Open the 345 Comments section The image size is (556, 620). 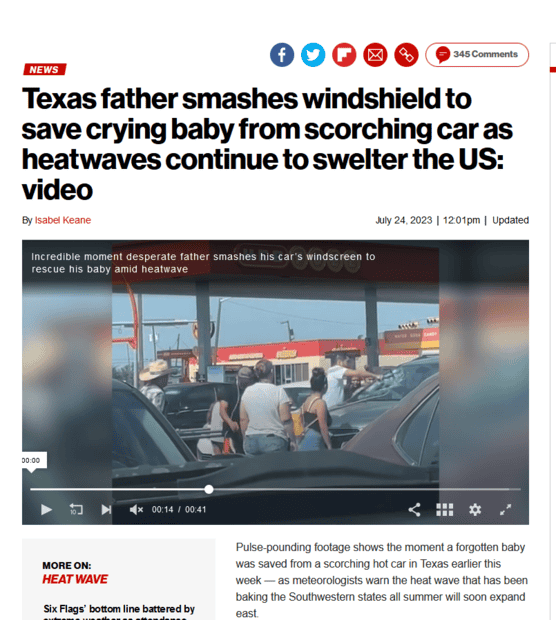coord(477,55)
